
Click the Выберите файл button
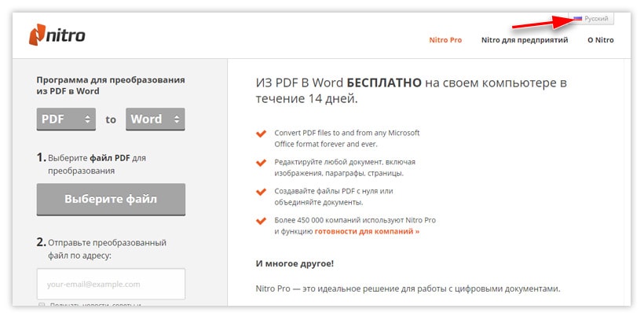coord(111,200)
